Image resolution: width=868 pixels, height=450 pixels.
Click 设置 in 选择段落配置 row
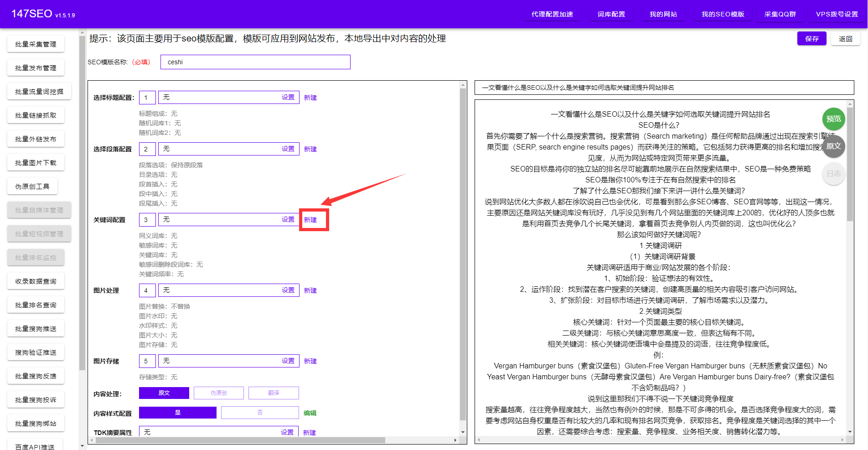click(x=288, y=149)
